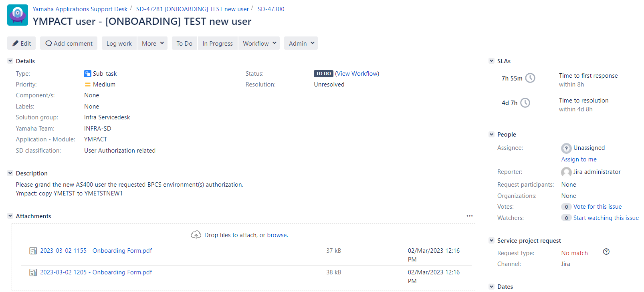The height and width of the screenshot is (292, 644).
Task: Click the Time to first response clock icon
Action: (x=530, y=78)
